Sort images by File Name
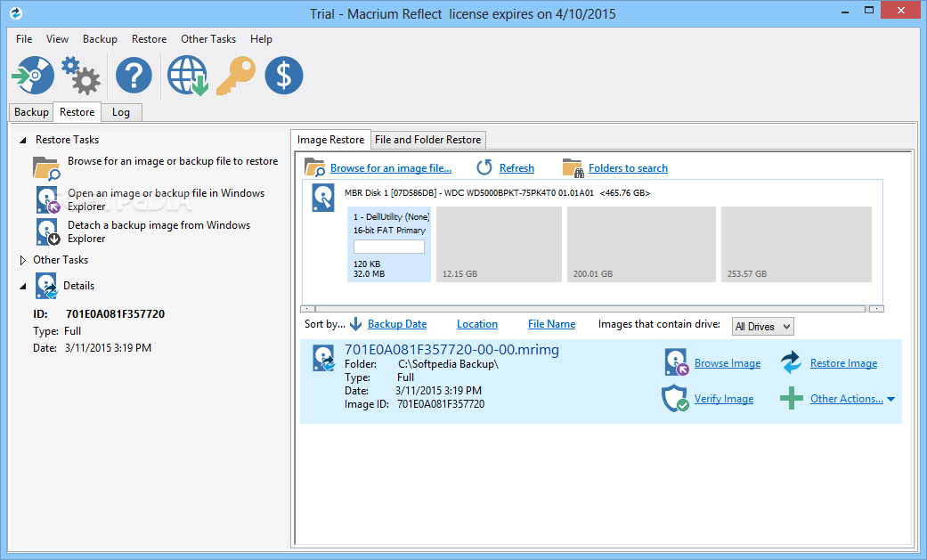927x560 pixels. coord(551,324)
